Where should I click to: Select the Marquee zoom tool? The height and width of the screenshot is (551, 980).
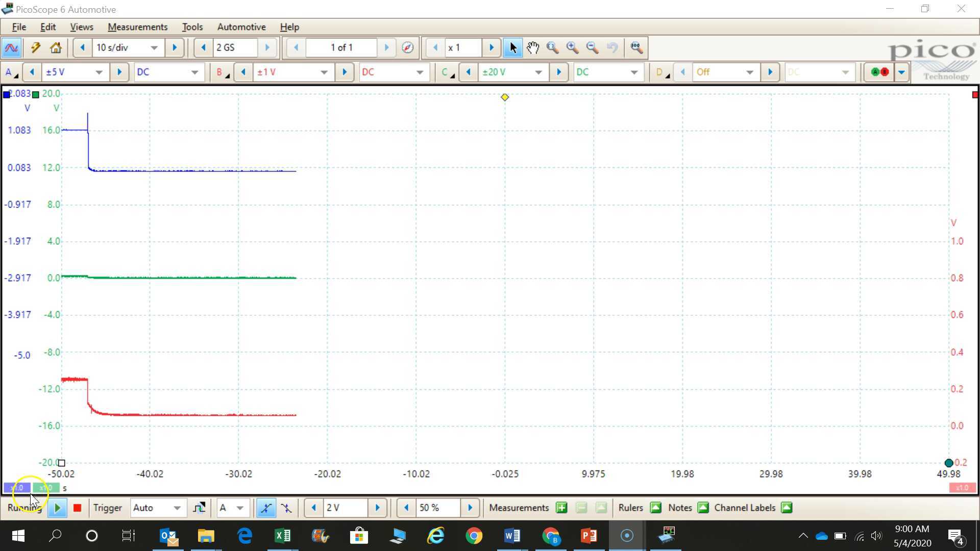(x=552, y=47)
